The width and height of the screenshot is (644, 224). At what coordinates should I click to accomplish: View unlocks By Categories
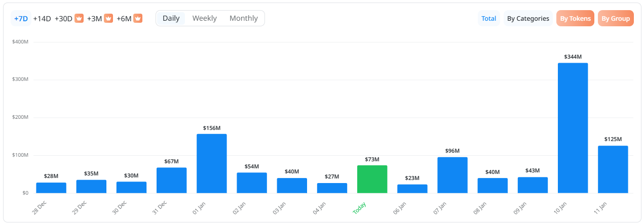pos(528,18)
